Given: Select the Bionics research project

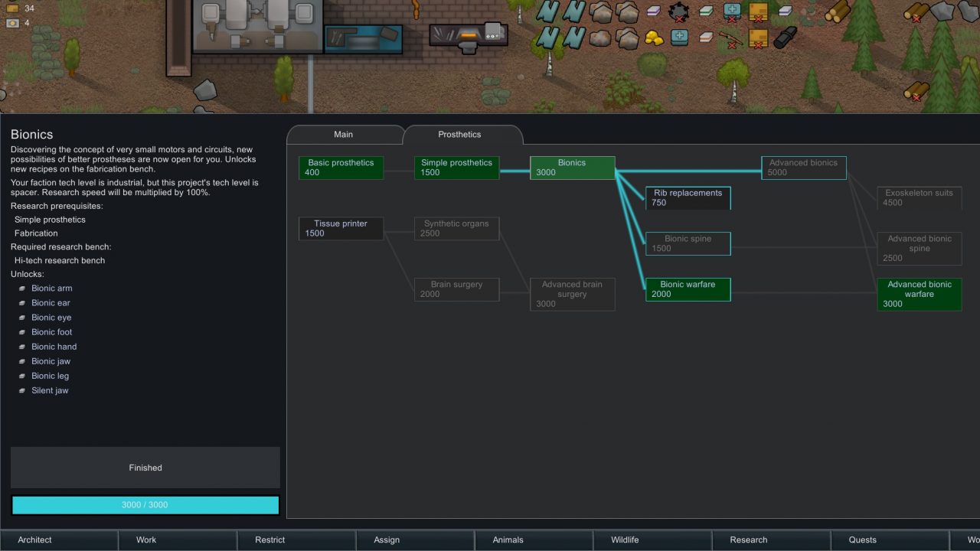Looking at the screenshot, I should tap(572, 168).
